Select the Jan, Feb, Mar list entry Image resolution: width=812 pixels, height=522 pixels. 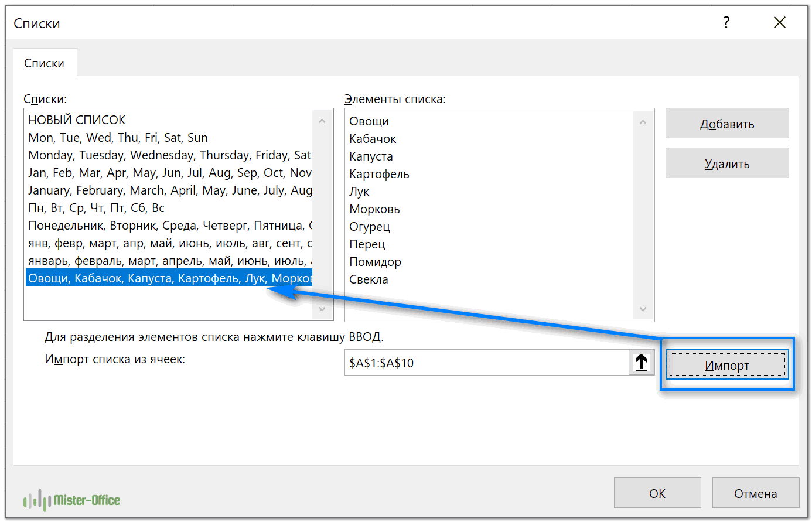[x=169, y=173]
